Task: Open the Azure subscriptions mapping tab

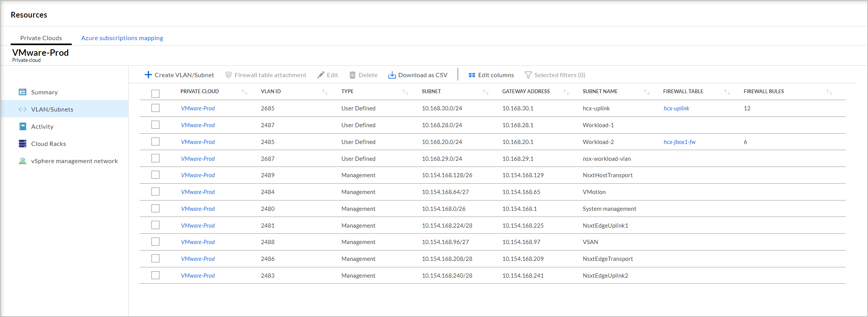Action: (122, 38)
